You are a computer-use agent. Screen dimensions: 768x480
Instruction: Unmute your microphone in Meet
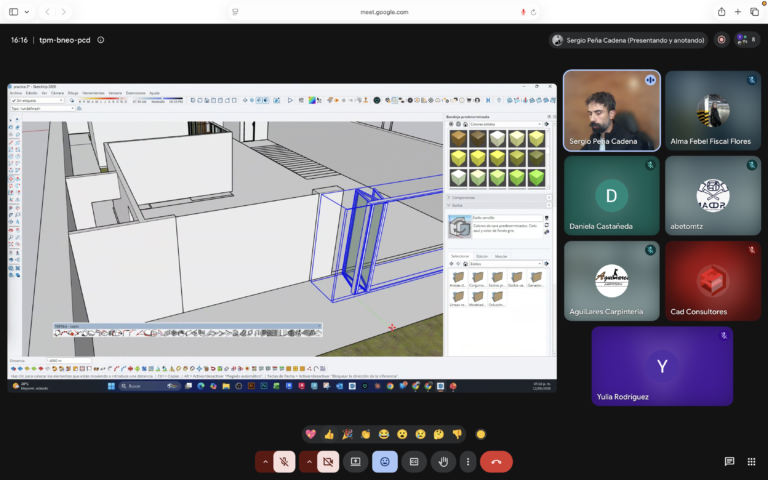coord(284,462)
